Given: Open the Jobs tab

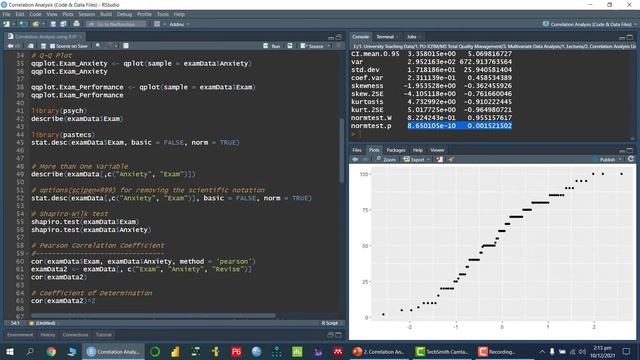Looking at the screenshot, I should [x=411, y=37].
